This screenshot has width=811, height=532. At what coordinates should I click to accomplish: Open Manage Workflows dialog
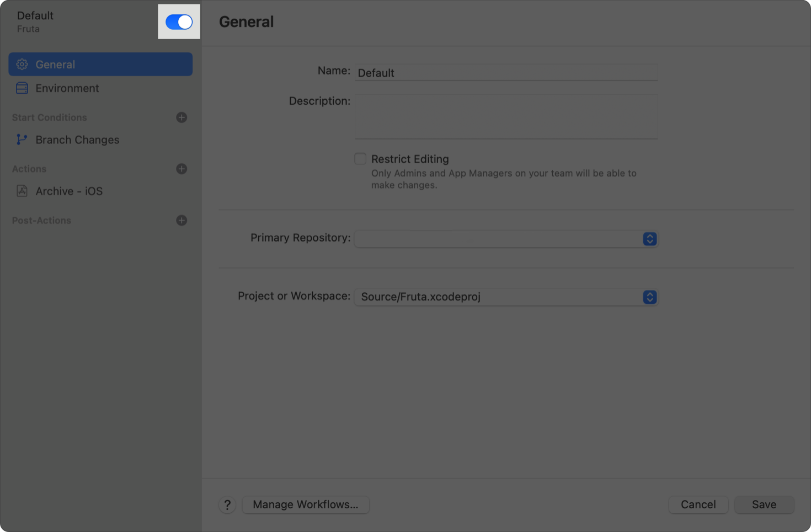click(x=306, y=504)
